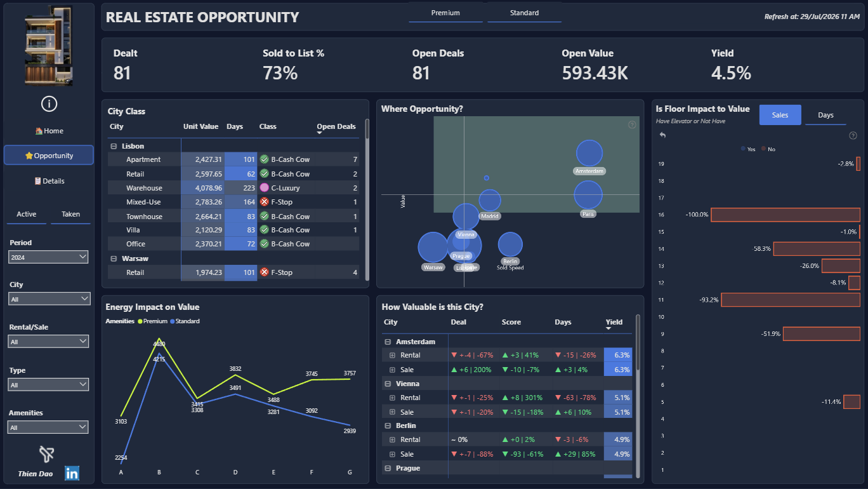Click the info circle icon in sidebar
Viewport: 868px width, 489px height.
[49, 104]
